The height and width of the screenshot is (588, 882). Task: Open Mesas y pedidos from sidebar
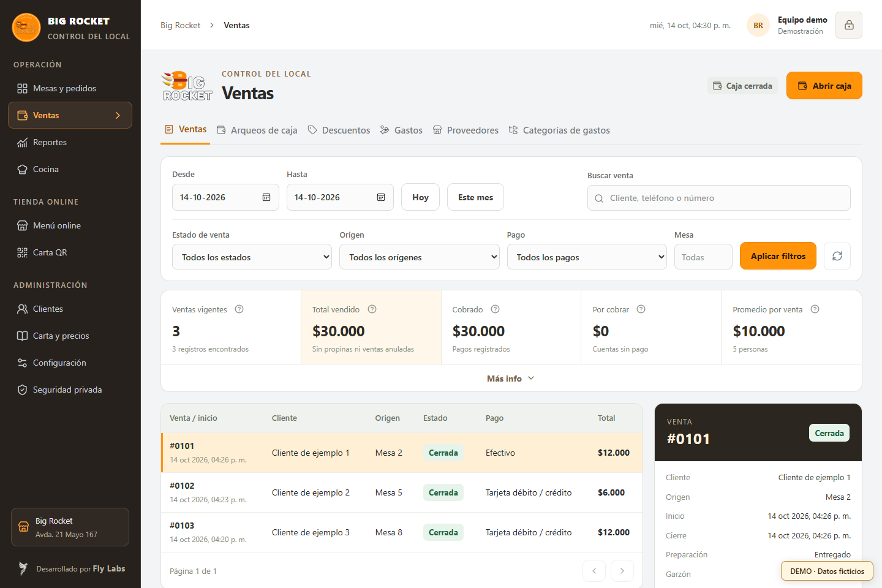click(x=70, y=88)
